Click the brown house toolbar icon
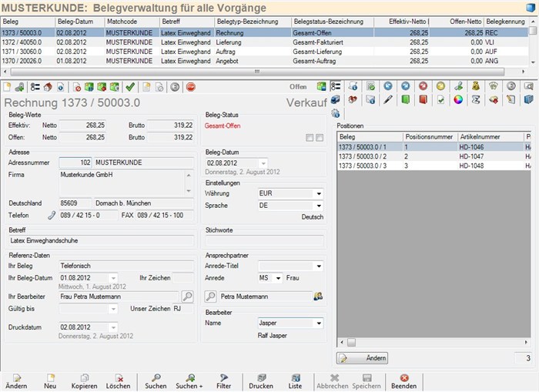Image resolution: width=539 pixels, height=392 pixels. click(x=48, y=87)
